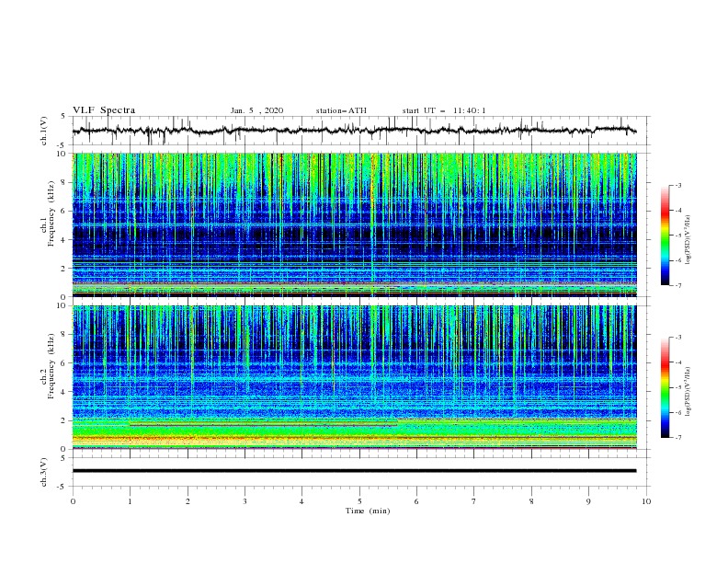The image size is (728, 563).
Task: Click the ch.1 "Frequency (kHz)" axis label
Action: [51, 213]
